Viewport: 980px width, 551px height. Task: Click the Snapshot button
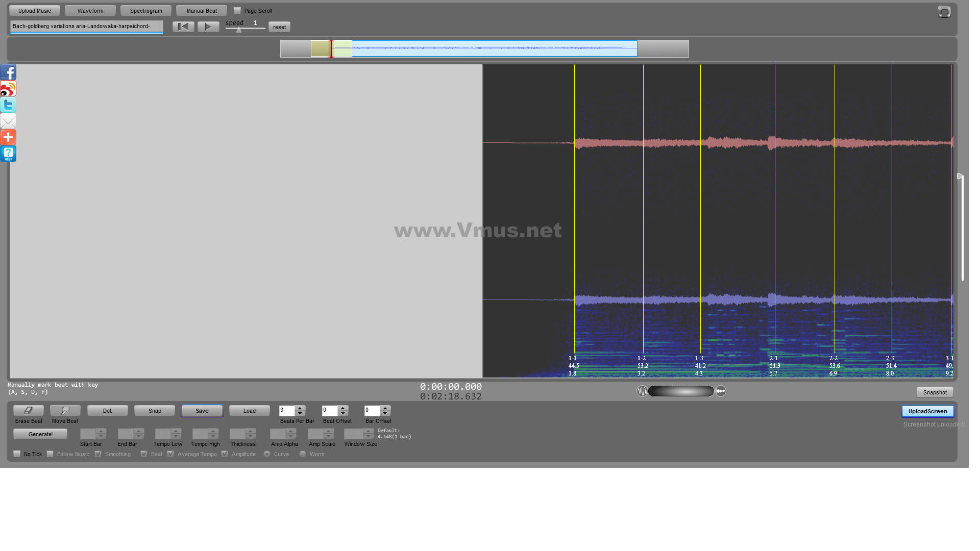[935, 392]
